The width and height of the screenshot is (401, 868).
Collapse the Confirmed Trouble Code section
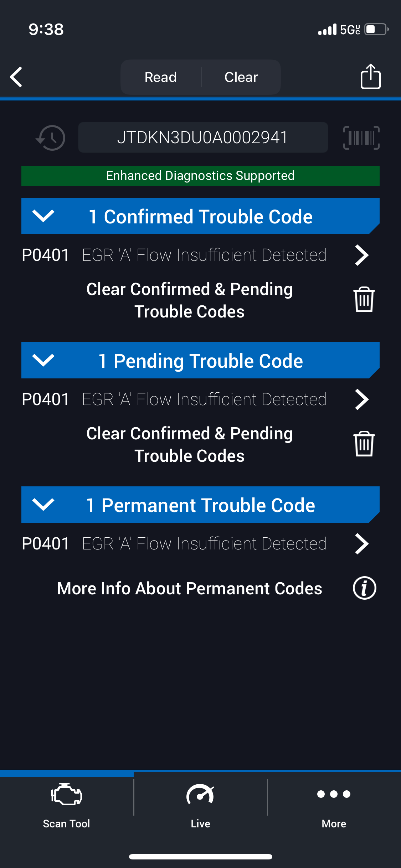43,216
